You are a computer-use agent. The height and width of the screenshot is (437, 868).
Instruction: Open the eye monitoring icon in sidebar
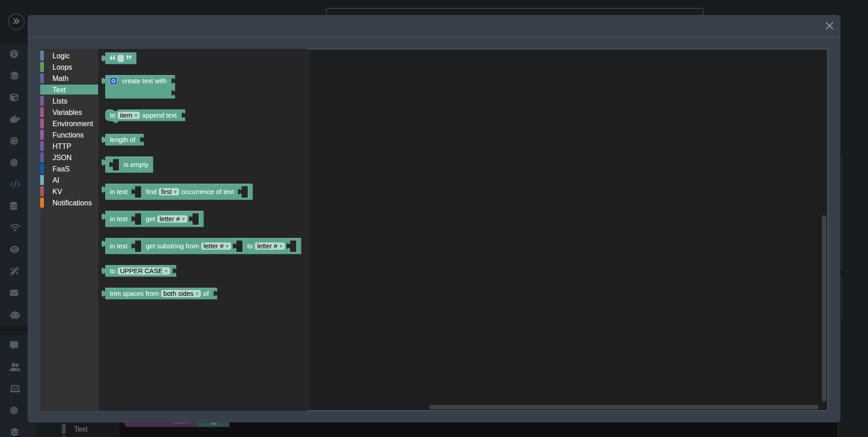click(14, 249)
